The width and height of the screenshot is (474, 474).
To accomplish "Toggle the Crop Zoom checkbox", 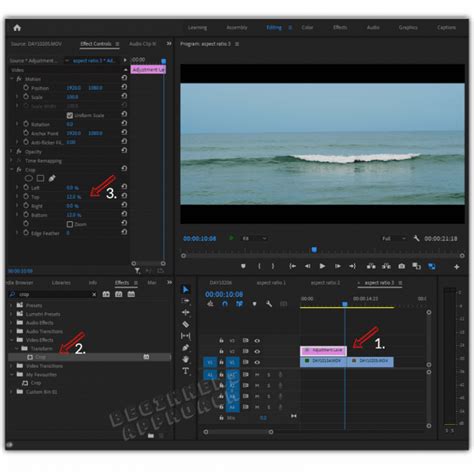I will point(70,224).
